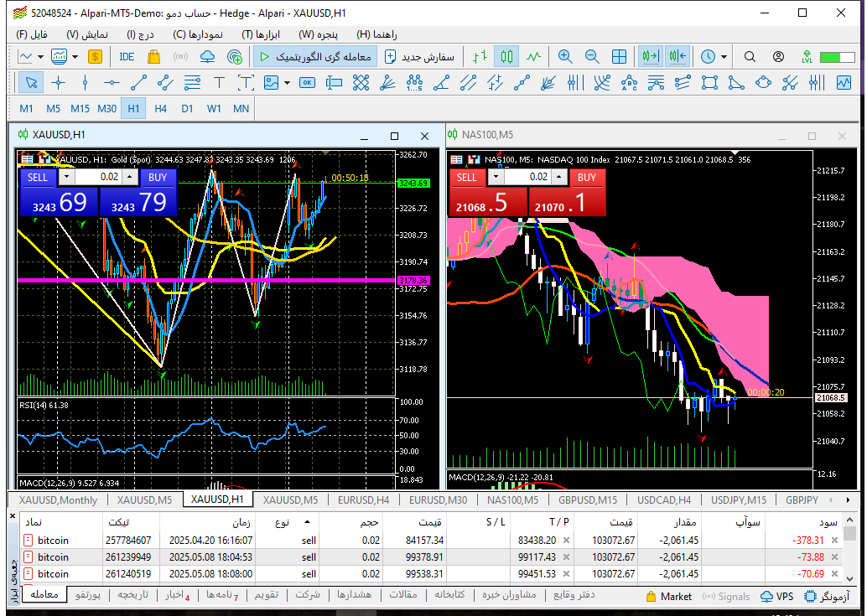The width and height of the screenshot is (867, 616).
Task: Select the D1 timeframe
Action: pos(188,109)
